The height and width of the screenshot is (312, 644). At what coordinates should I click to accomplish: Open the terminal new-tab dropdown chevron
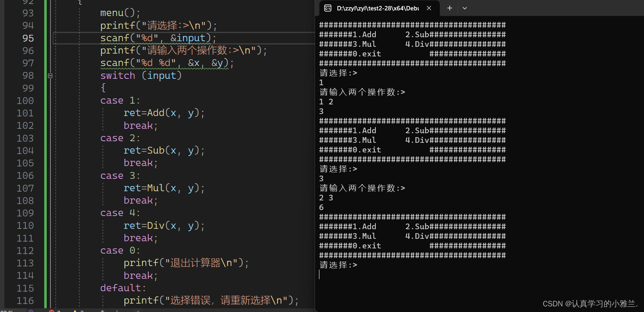pos(465,8)
